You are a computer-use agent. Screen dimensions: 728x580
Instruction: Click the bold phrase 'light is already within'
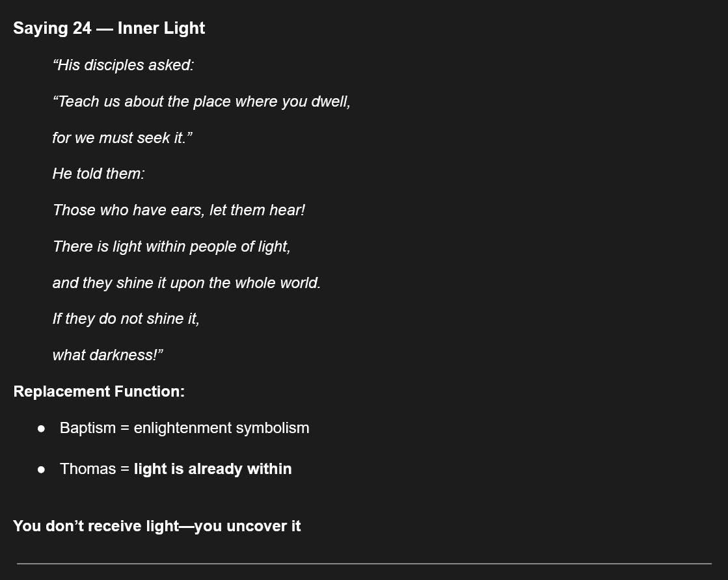(213, 469)
